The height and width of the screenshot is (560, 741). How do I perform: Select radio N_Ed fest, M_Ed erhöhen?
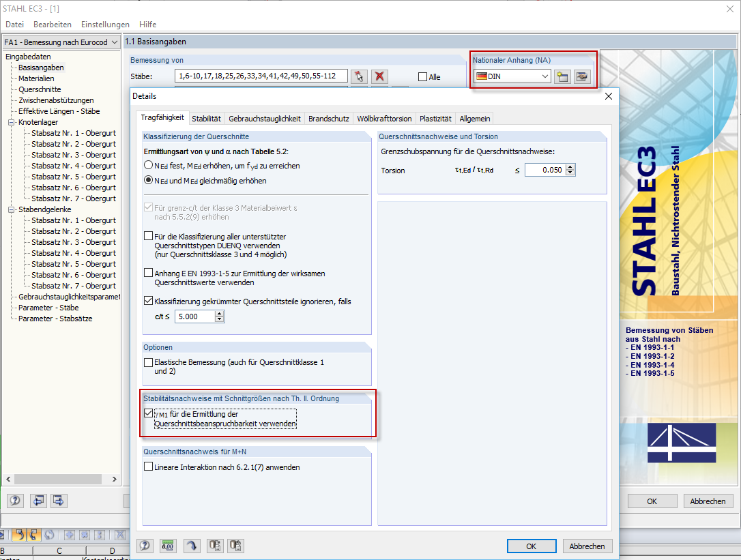[148, 165]
